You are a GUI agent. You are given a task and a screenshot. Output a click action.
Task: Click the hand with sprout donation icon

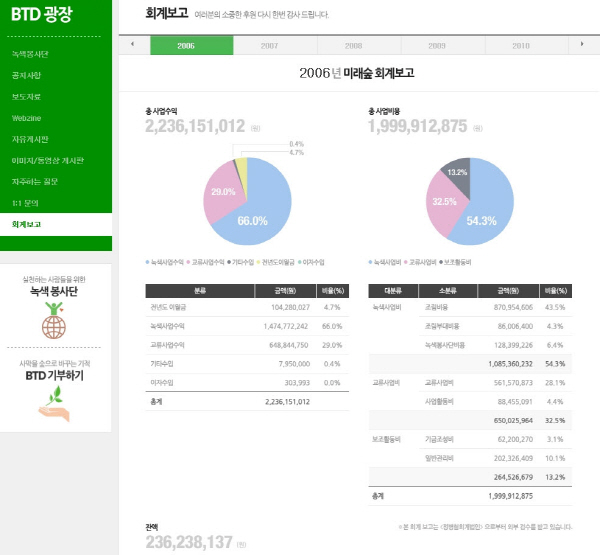(x=54, y=401)
